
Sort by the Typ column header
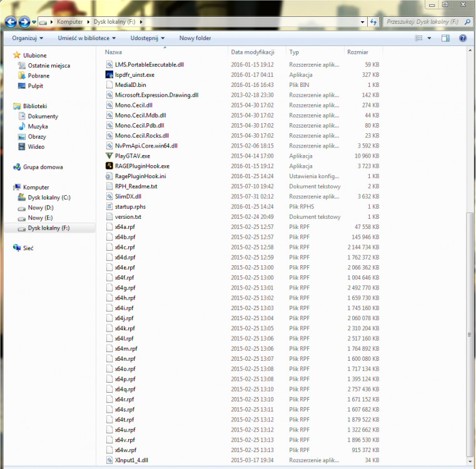click(294, 52)
